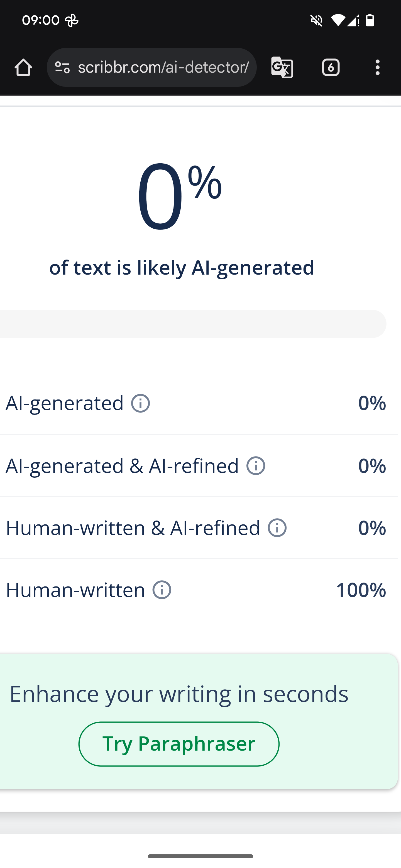The image size is (401, 868).
Task: Tap the bottom navigation gesture handle
Action: [200, 856]
